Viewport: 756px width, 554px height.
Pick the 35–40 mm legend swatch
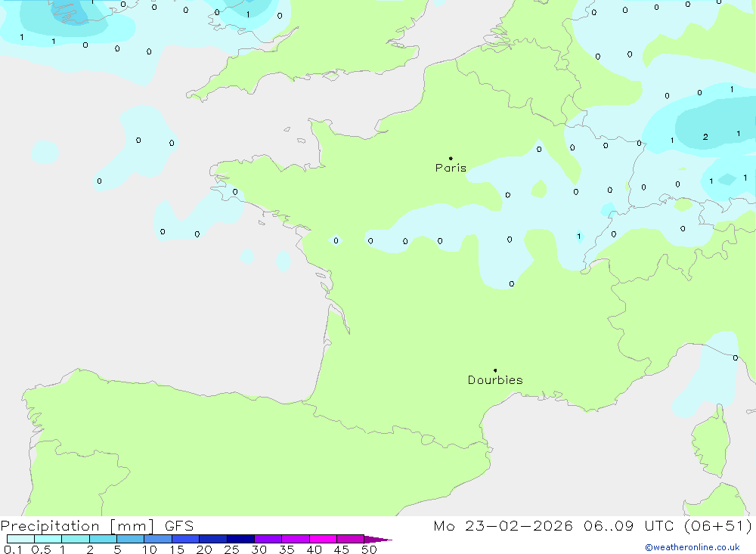pos(296,539)
